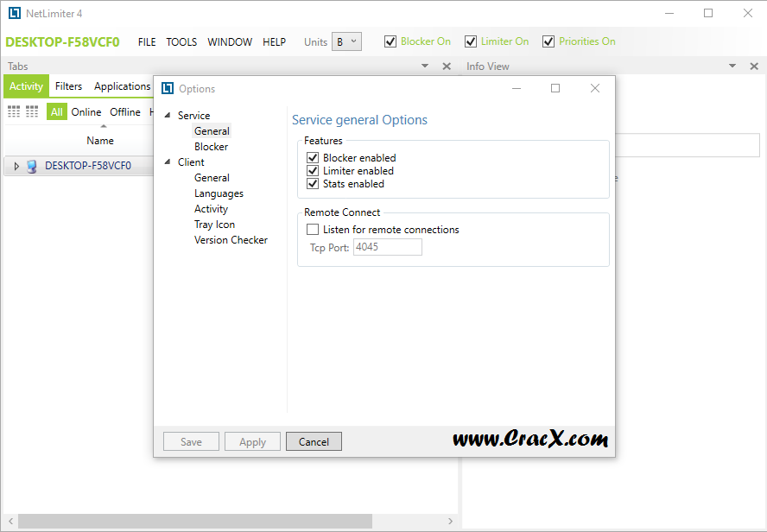Uncheck Limiter enabled in Features
The height and width of the screenshot is (532, 767).
coord(313,171)
